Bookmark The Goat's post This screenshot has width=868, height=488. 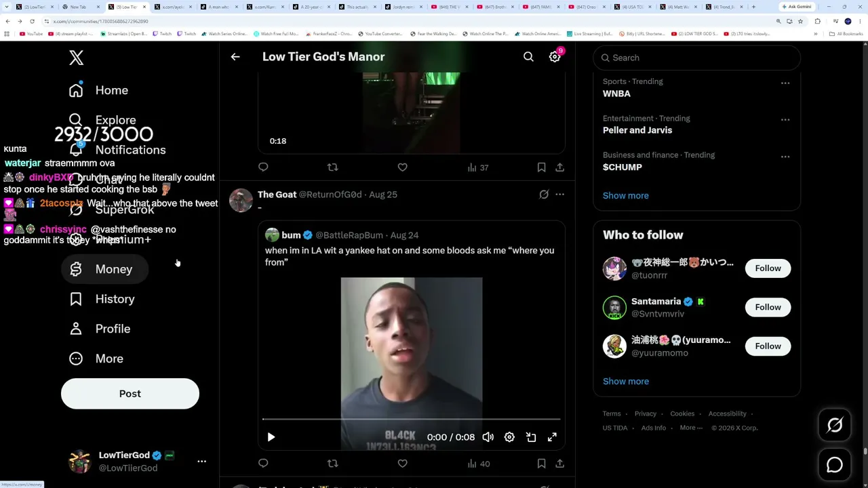click(x=541, y=464)
